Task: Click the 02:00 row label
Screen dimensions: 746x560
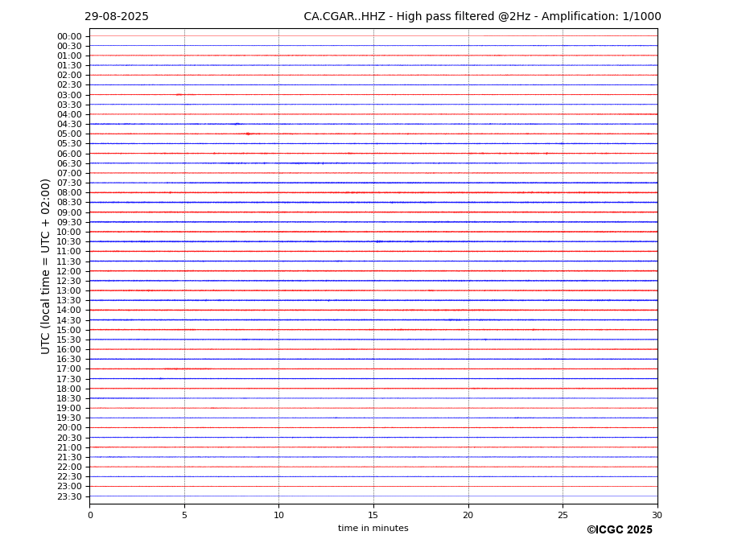Action: (69, 75)
